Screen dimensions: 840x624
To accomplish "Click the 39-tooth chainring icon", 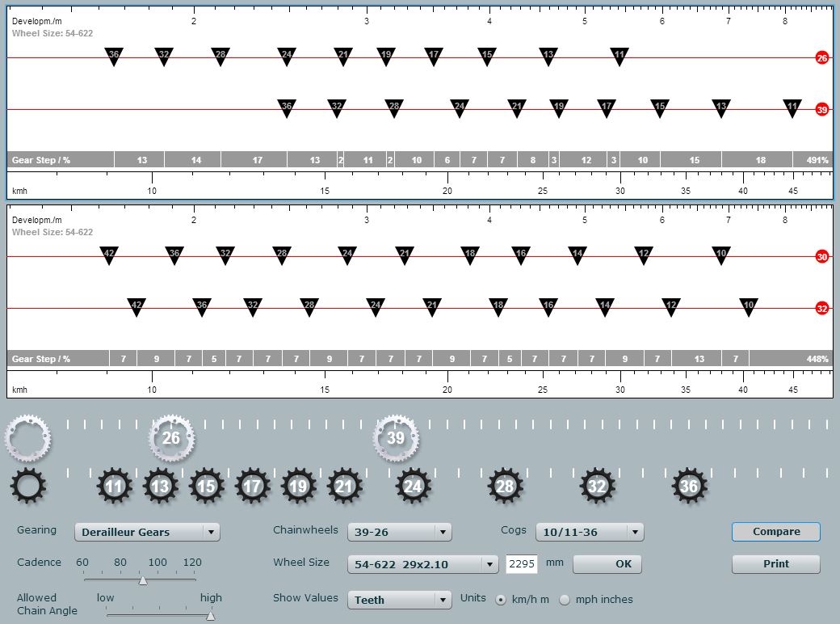I will point(396,438).
